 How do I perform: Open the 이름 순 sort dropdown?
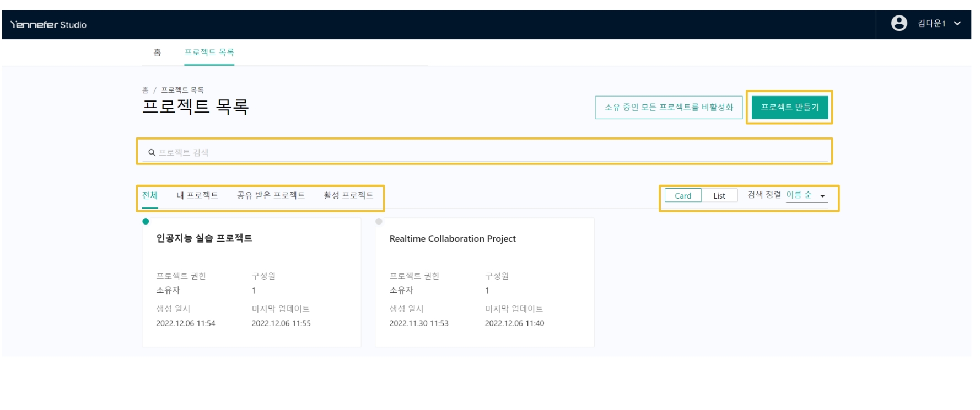[799, 195]
